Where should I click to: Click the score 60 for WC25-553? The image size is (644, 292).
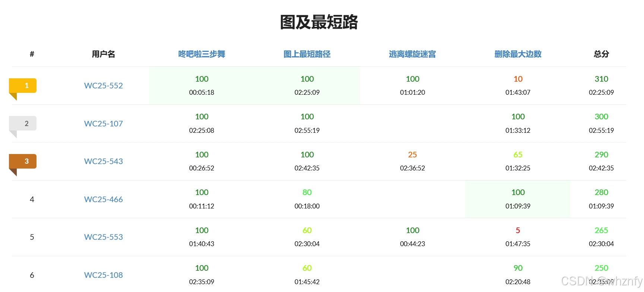[307, 230]
